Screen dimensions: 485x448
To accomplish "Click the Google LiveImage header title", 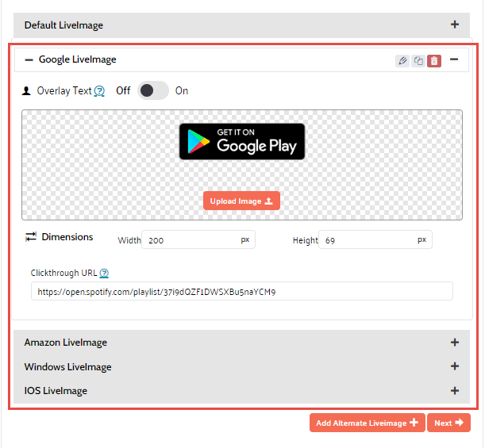I will click(x=77, y=59).
